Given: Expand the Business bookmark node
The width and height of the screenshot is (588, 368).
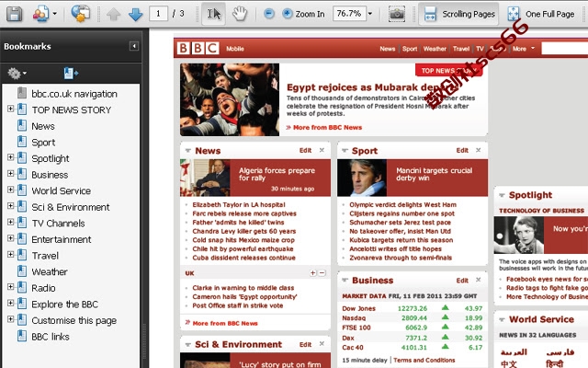Looking at the screenshot, I should tap(11, 174).
